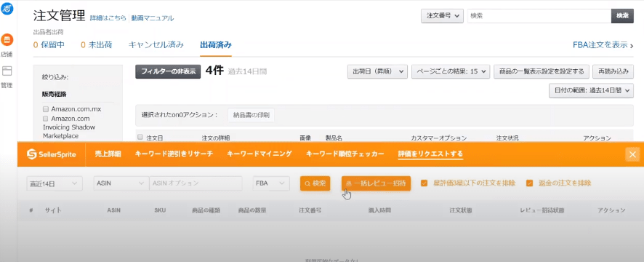Click the 納品書の印刷 button

(x=251, y=115)
